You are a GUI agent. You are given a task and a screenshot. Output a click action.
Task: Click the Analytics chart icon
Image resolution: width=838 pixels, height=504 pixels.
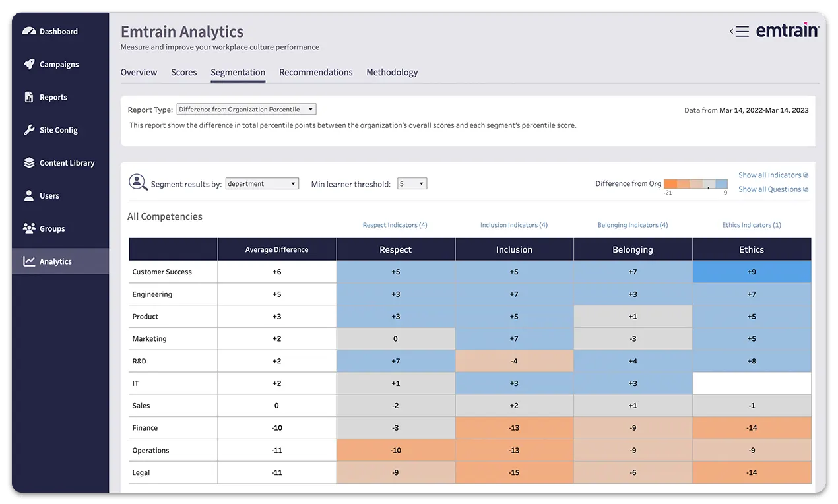point(29,261)
